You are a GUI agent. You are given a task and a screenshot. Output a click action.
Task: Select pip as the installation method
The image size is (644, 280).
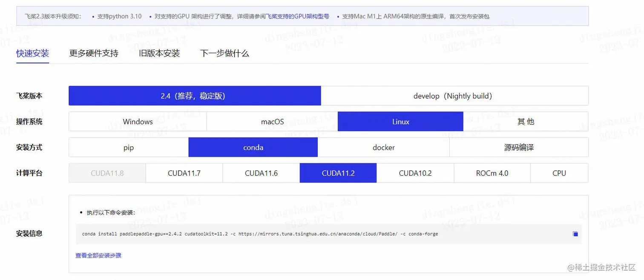click(128, 147)
